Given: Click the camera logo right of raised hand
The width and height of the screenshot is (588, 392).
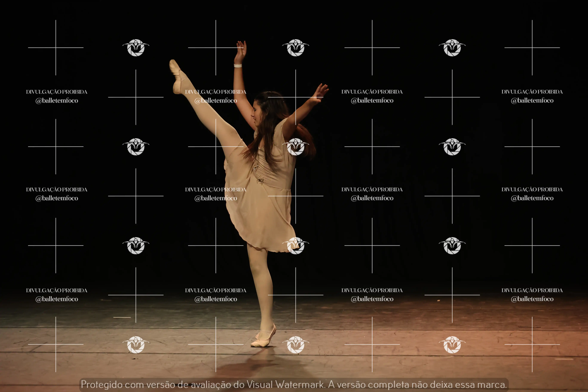Looking at the screenshot, I should point(296,47).
